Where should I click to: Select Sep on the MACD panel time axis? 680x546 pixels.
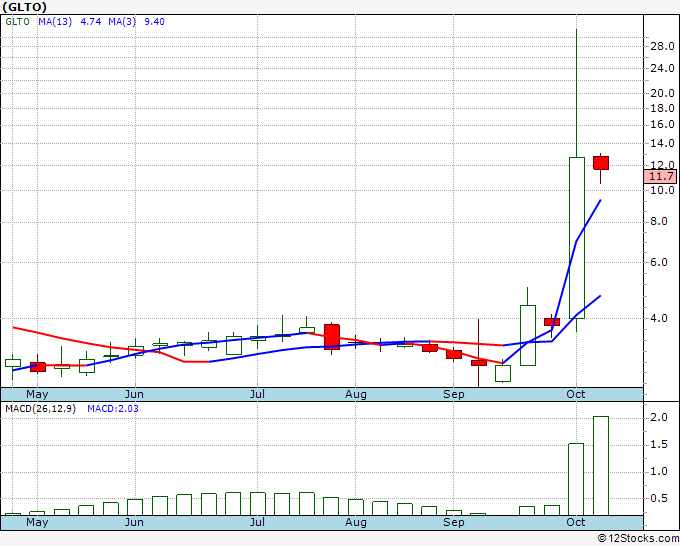click(455, 522)
